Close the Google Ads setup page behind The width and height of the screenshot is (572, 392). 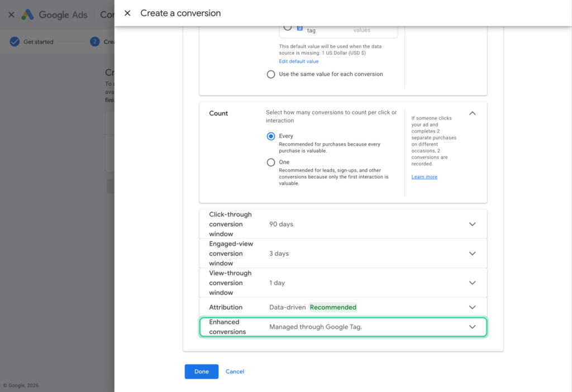pyautogui.click(x=11, y=15)
